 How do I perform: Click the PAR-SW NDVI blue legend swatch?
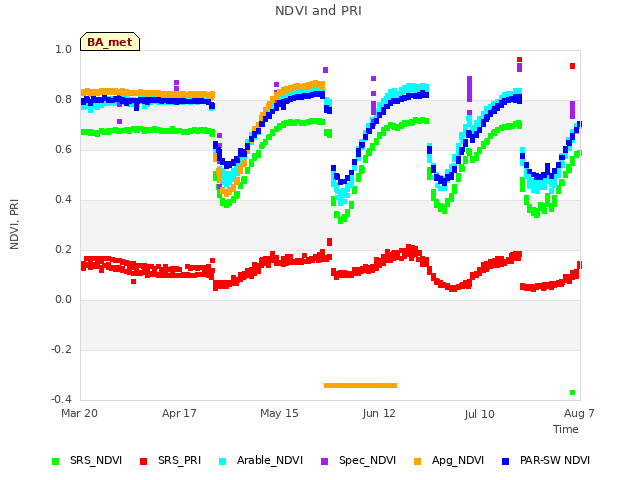[x=506, y=461]
